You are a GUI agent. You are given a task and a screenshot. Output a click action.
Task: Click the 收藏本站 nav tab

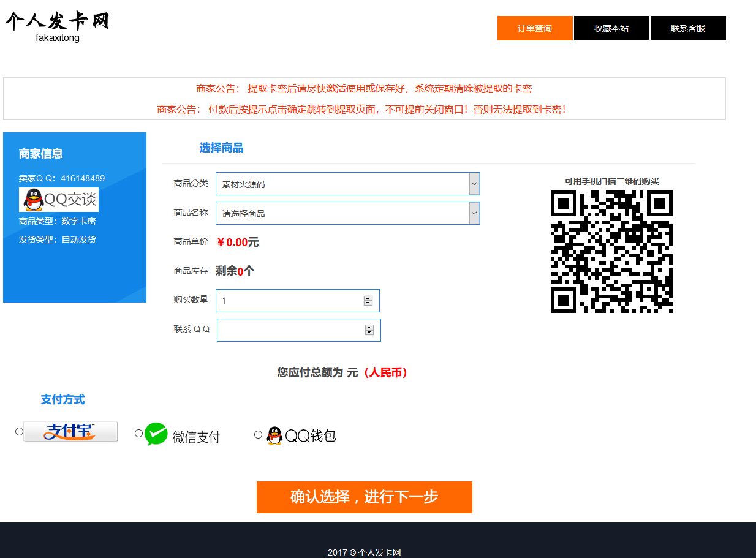coord(611,28)
